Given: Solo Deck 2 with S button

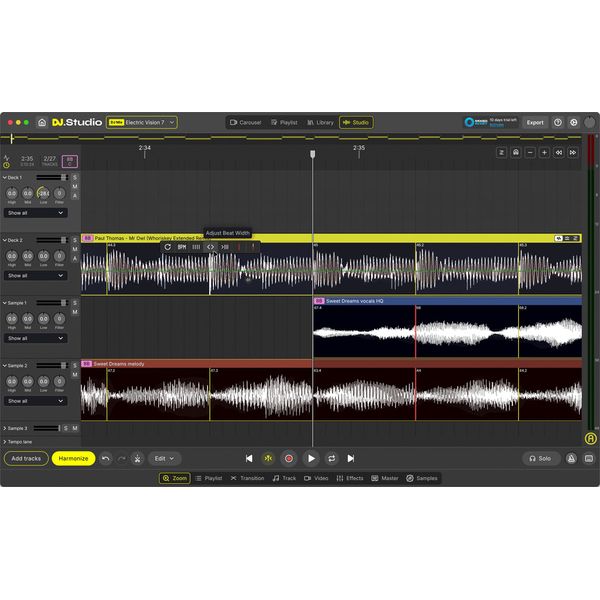Looking at the screenshot, I should 75,240.
